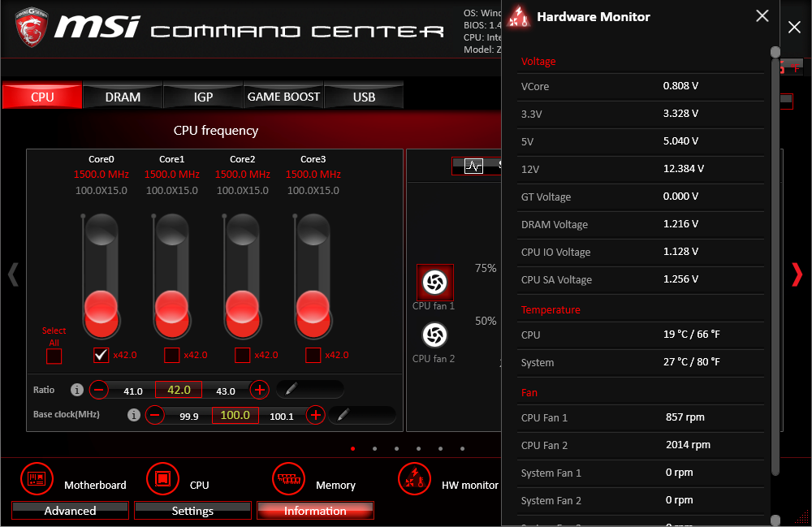Decrease Base clock with the minus button
This screenshot has height=527, width=812.
coord(155,415)
